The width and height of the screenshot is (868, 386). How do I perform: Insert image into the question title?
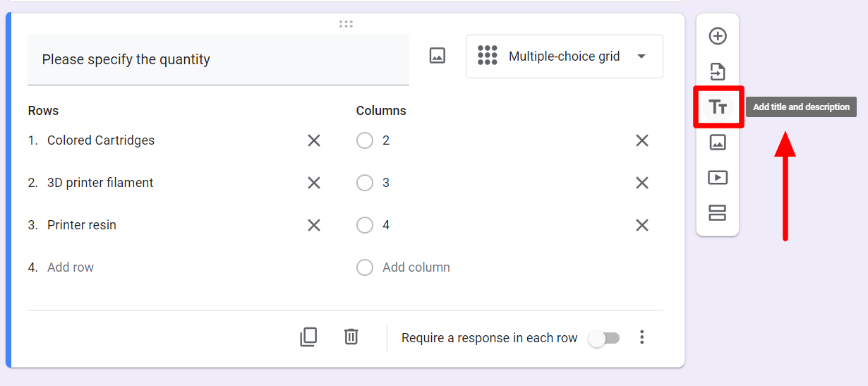(x=438, y=56)
